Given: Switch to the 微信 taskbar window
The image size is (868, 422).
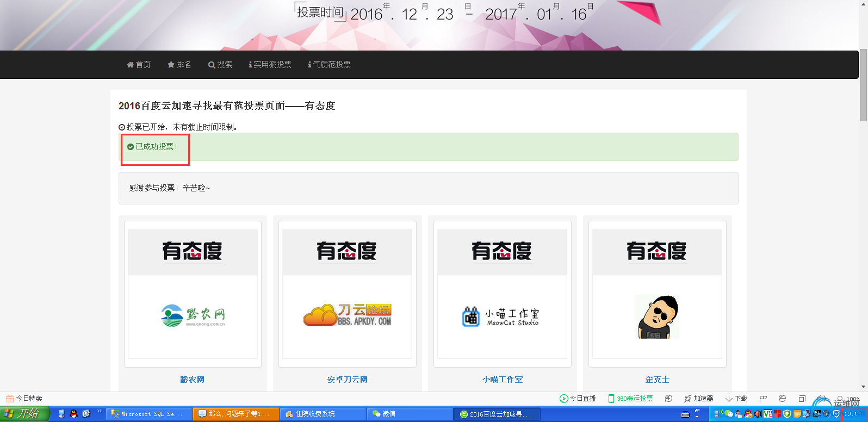Looking at the screenshot, I should coord(410,414).
